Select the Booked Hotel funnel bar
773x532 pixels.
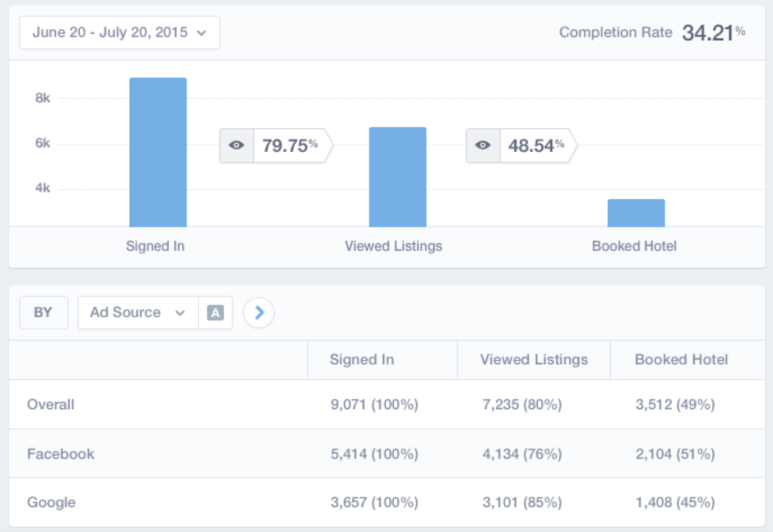tap(636, 213)
